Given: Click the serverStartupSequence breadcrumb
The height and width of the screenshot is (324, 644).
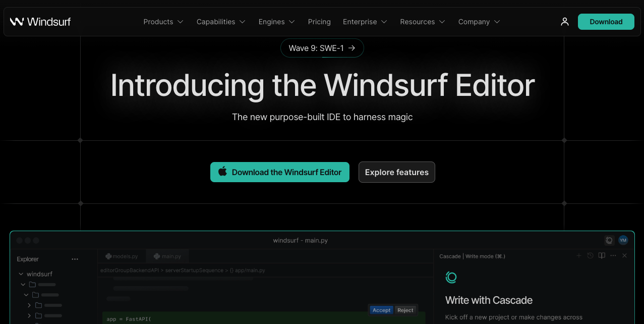Looking at the screenshot, I should (x=194, y=271).
